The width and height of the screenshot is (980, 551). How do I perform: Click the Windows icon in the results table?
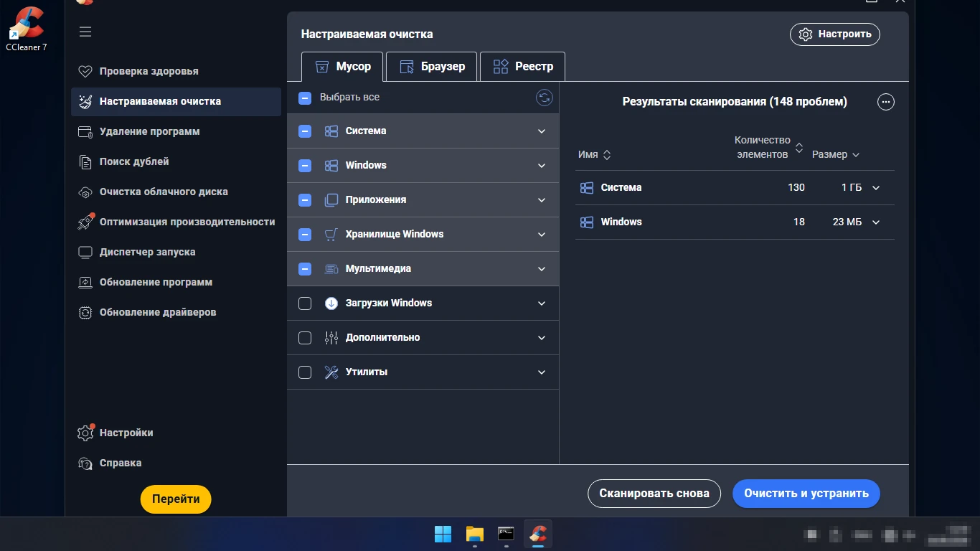pos(586,222)
